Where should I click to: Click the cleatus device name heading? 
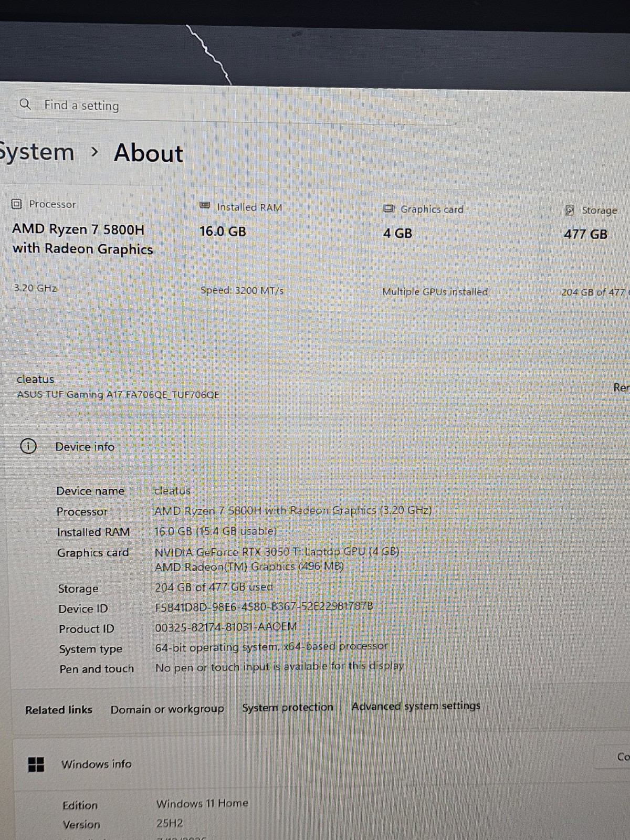coord(35,379)
